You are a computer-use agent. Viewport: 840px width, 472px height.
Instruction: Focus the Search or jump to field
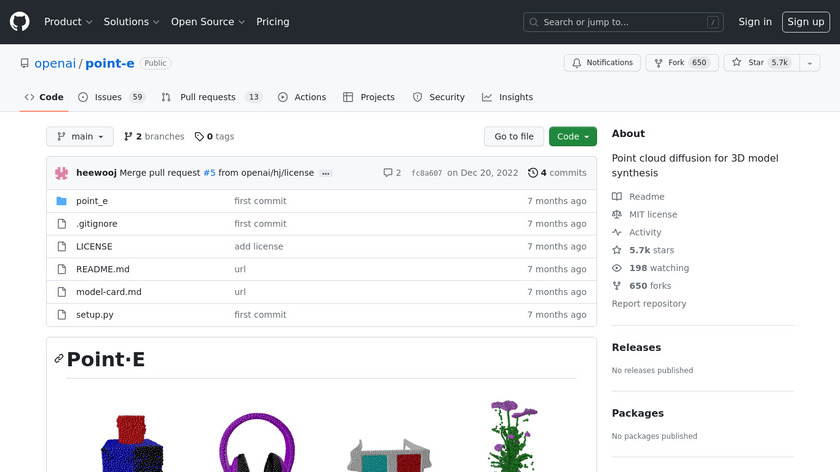(623, 22)
